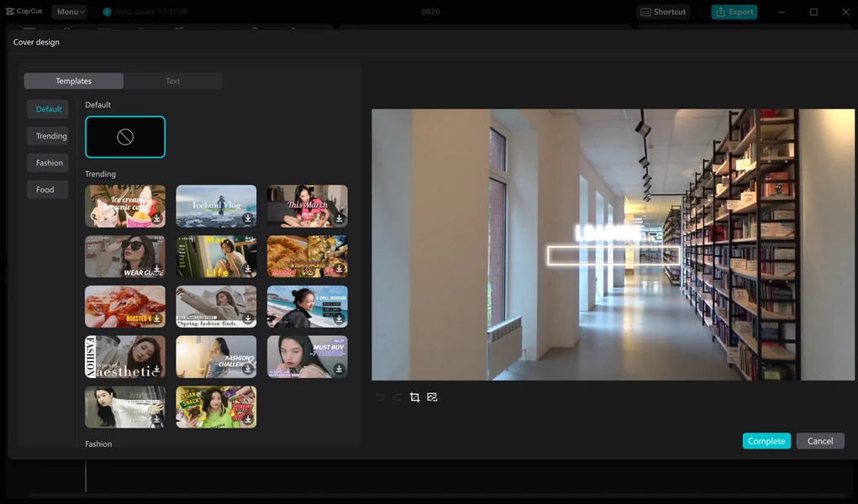858x504 pixels.
Task: Show the Food template category
Action: click(45, 190)
